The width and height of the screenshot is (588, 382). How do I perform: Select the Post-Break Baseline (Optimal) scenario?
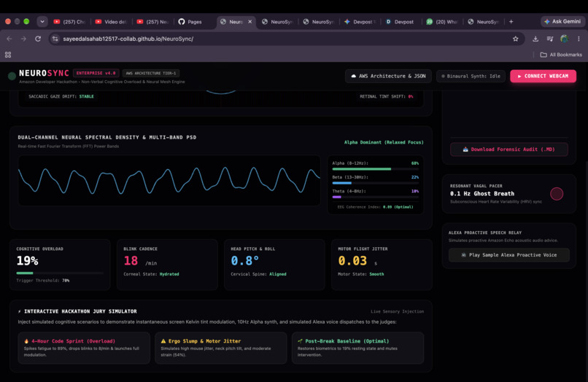tap(357, 348)
